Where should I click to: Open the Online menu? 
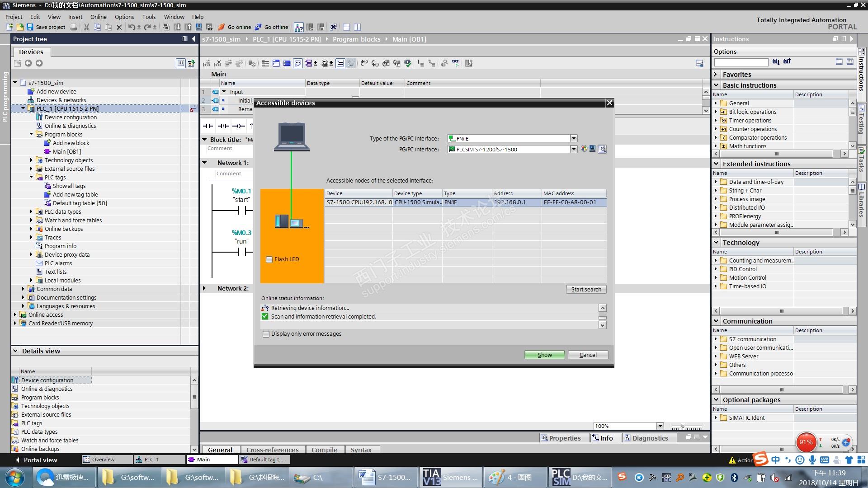coord(98,17)
